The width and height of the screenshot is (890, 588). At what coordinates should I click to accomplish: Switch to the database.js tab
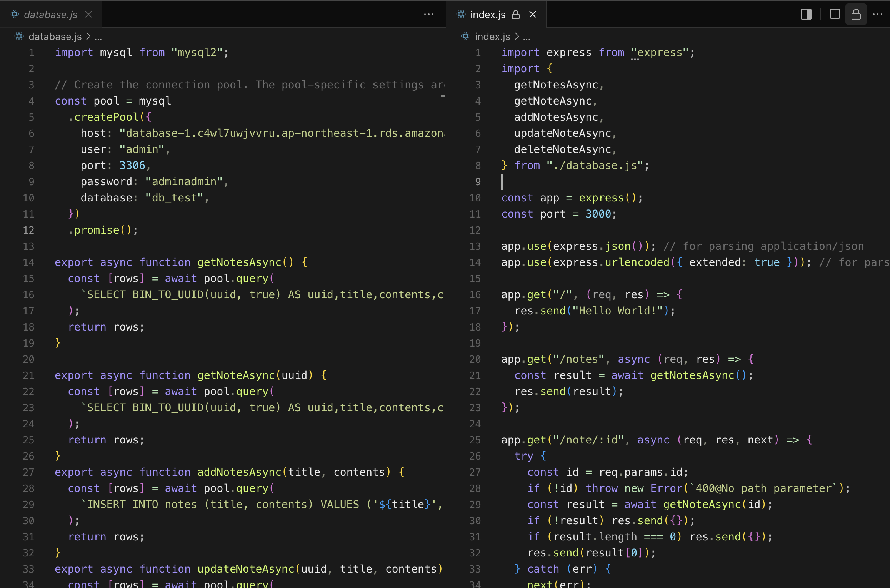tap(50, 15)
